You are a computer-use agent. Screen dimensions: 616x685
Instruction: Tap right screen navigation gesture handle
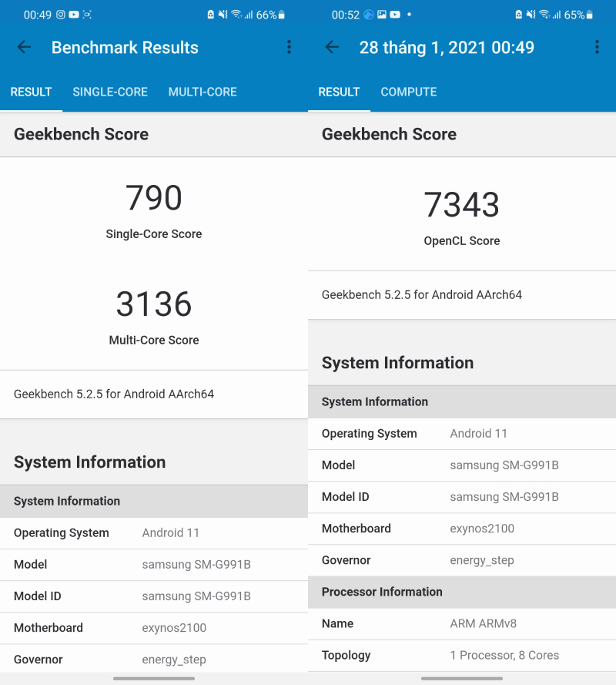pos(462,678)
